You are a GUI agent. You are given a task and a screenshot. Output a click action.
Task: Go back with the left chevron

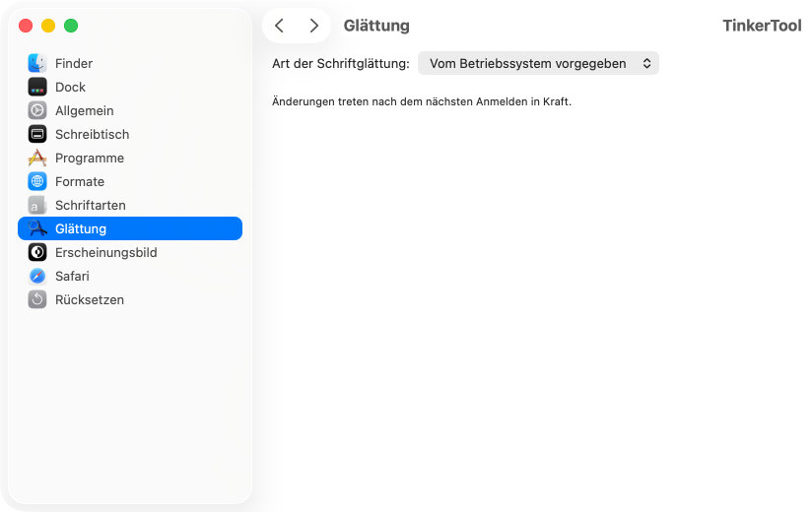(279, 26)
